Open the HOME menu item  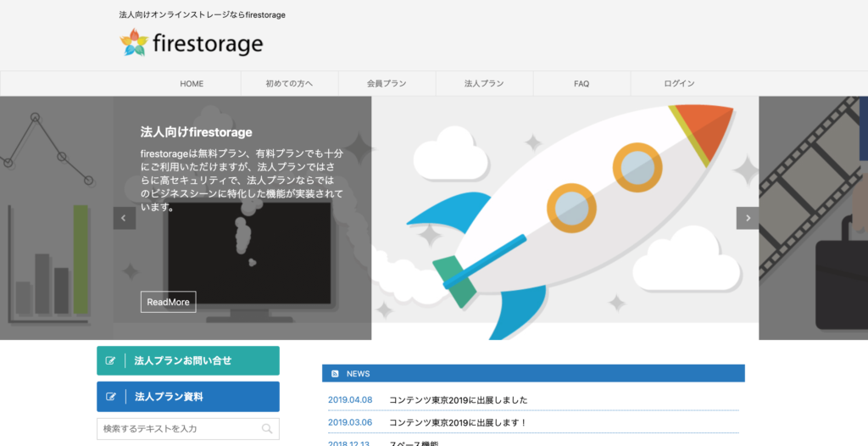[x=192, y=84]
